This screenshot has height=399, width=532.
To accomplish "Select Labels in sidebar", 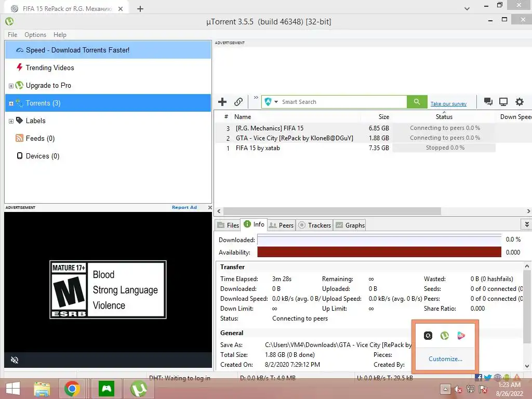I will click(x=35, y=121).
